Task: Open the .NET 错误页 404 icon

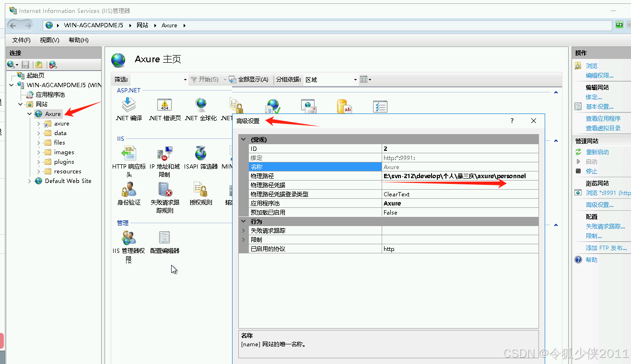Action: [164, 105]
